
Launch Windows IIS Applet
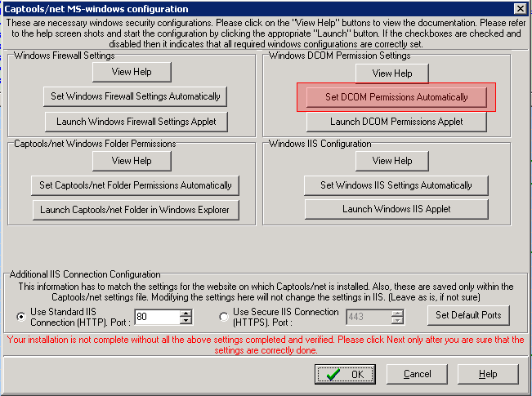(x=396, y=209)
